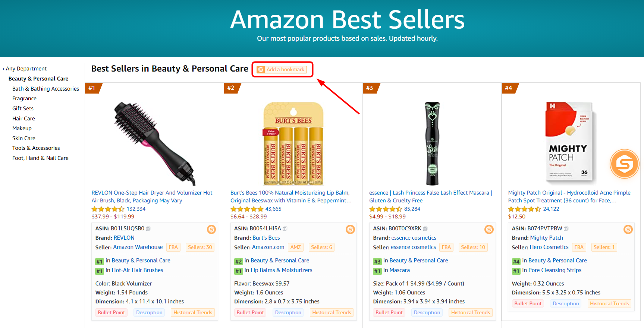This screenshot has width=644, height=328.
Task: Copy the ASIN B0054LHI5A using its copy icon
Action: [285, 228]
